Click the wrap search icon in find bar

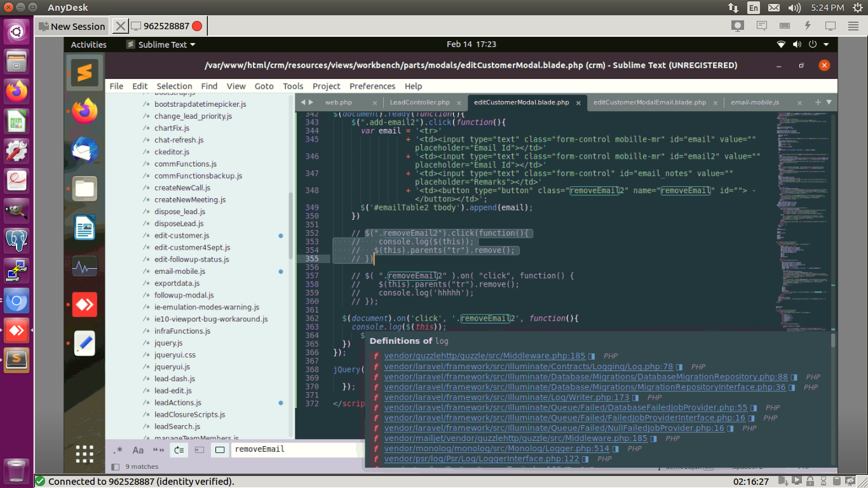(x=179, y=450)
